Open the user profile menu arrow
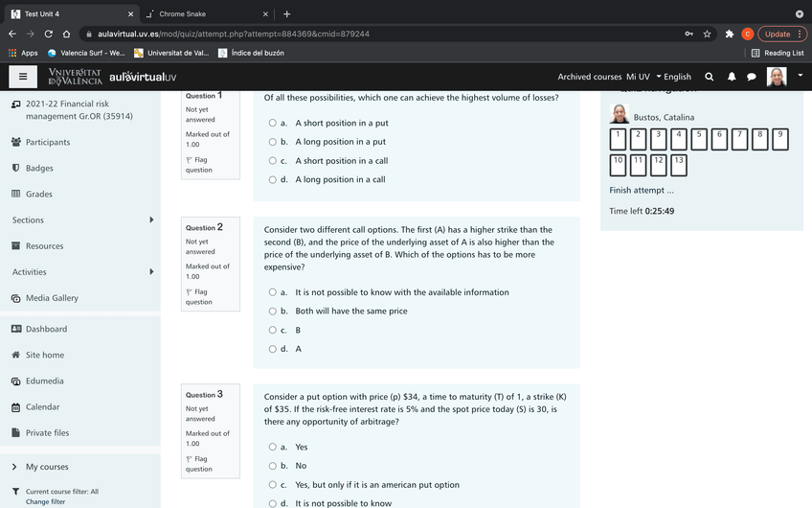812x508 pixels. (x=798, y=77)
